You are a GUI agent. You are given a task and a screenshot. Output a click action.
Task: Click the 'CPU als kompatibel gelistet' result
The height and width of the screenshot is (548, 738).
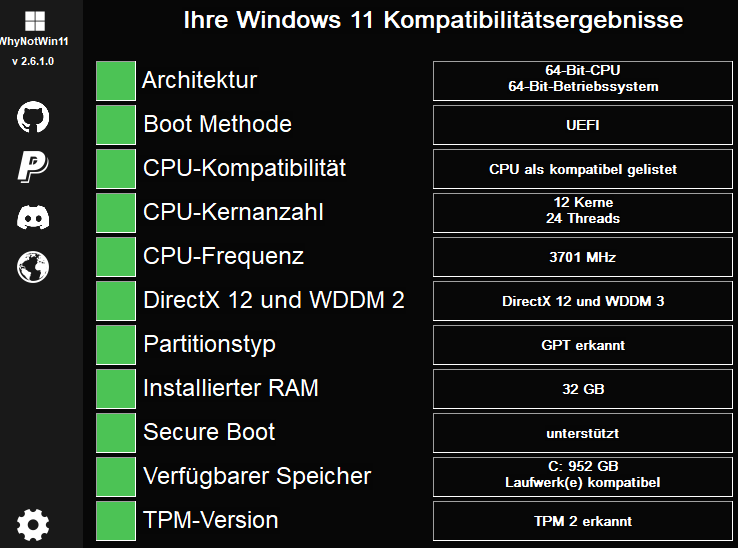[583, 169]
